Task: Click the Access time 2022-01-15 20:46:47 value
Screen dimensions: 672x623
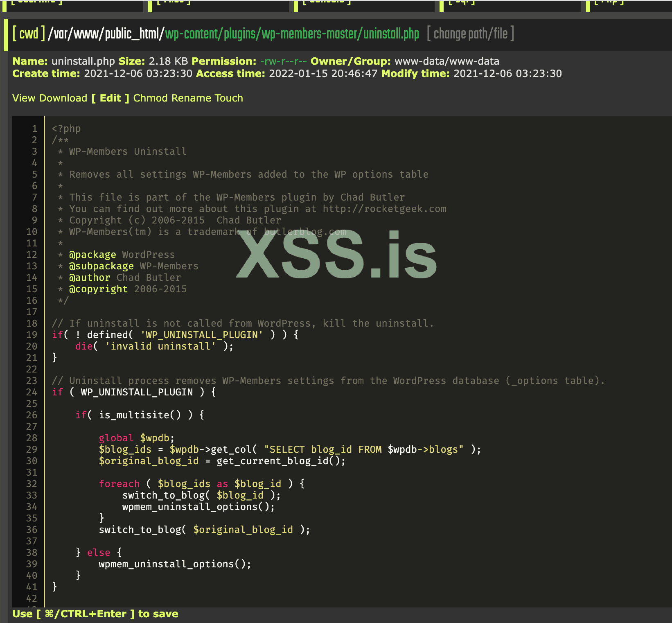Action: 323,73
